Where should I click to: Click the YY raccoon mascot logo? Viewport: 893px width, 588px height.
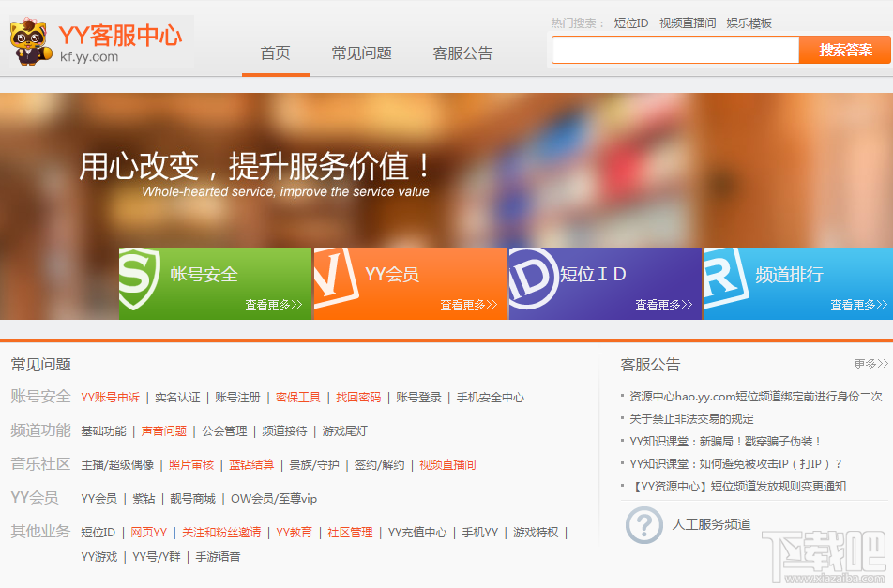point(30,41)
